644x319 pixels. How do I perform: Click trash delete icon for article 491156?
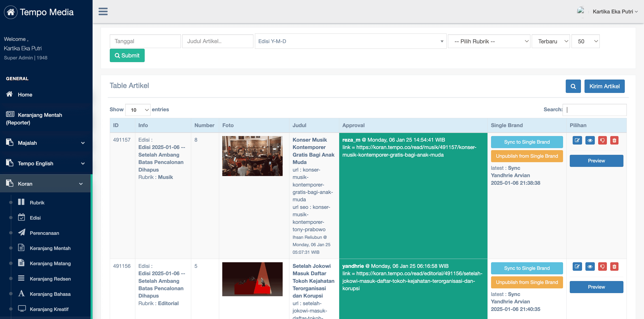click(x=614, y=267)
